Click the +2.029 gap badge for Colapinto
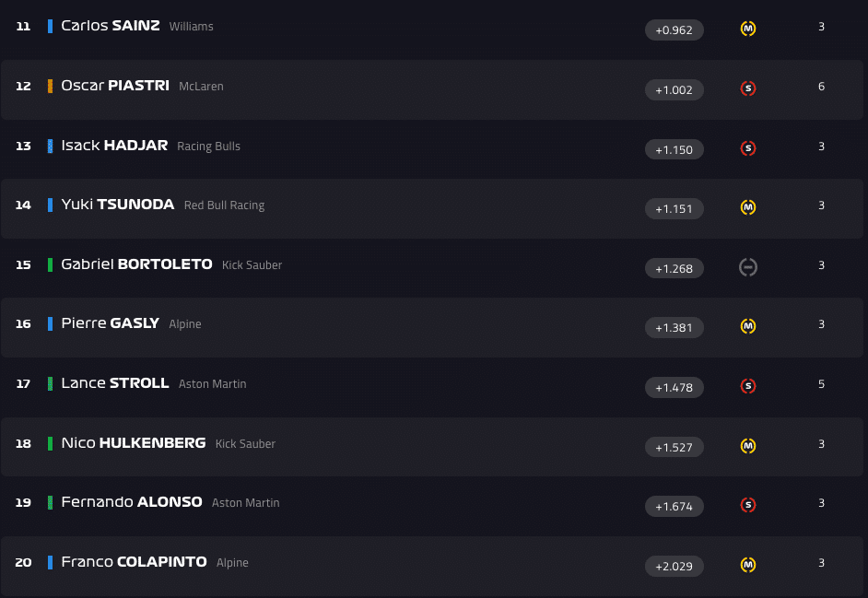868x598 pixels. pyautogui.click(x=674, y=566)
